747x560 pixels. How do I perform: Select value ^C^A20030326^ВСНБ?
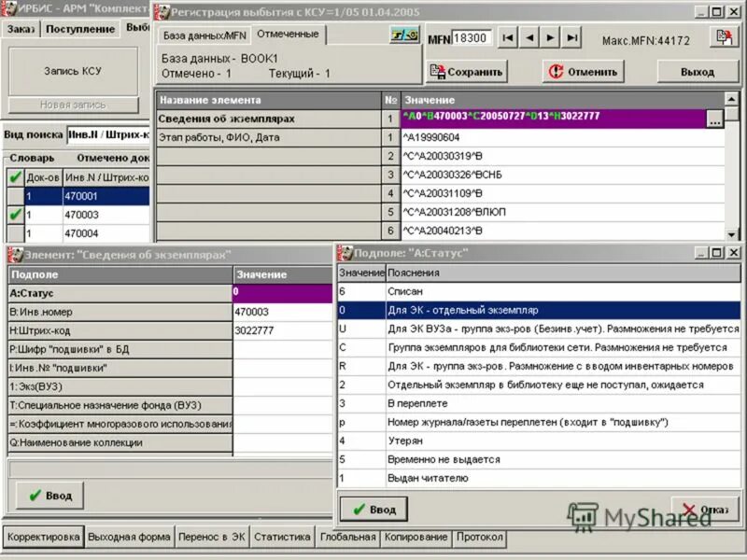562,175
